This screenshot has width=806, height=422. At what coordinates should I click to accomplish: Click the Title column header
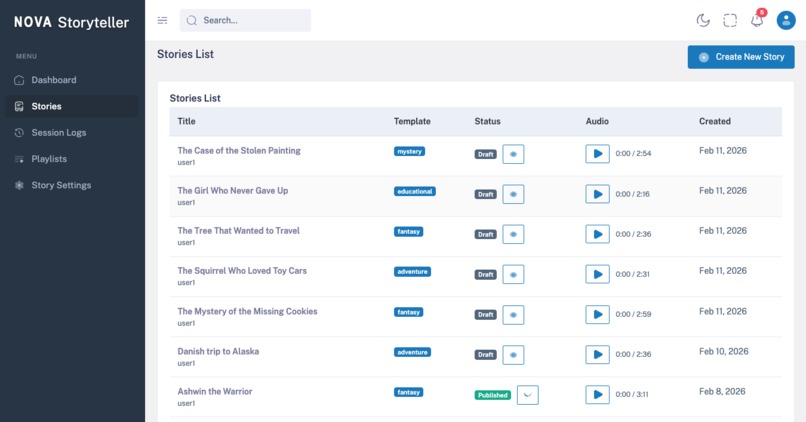(x=187, y=121)
